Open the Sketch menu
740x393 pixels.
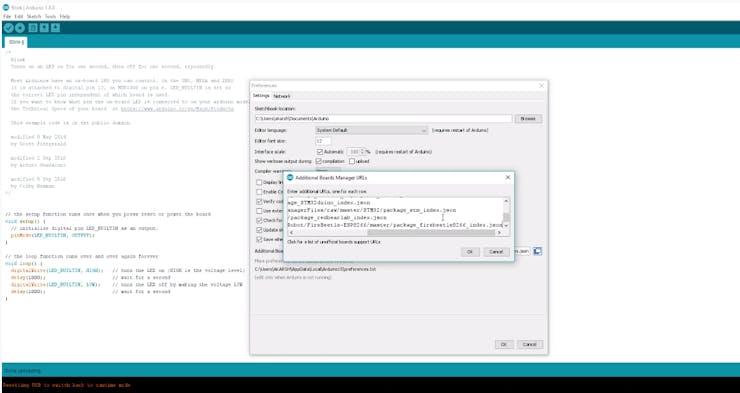coord(34,17)
